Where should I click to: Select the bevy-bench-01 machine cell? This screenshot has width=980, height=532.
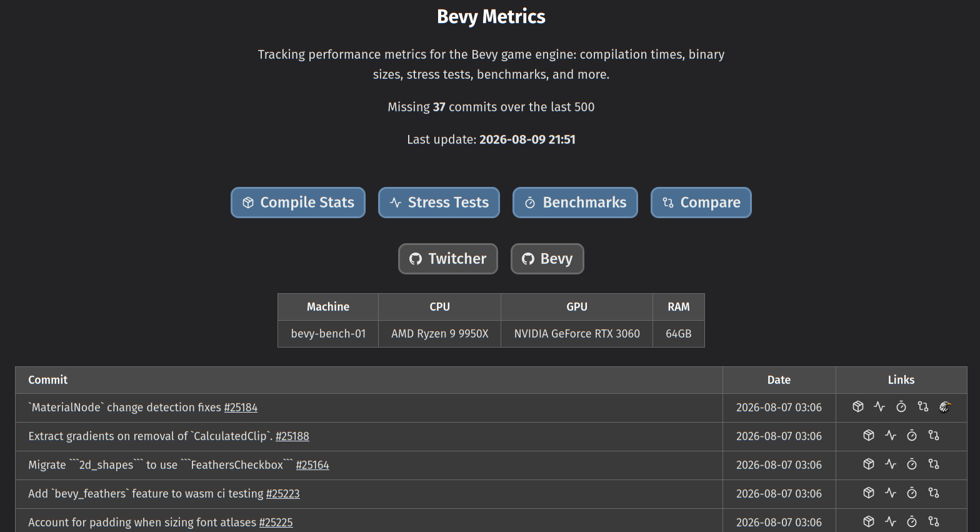(x=328, y=334)
